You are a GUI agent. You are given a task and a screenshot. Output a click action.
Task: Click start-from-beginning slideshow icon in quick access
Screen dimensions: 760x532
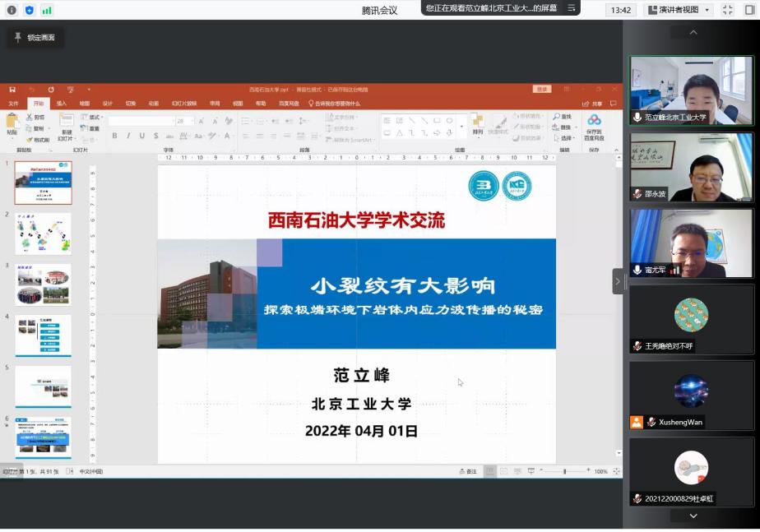pyautogui.click(x=70, y=90)
